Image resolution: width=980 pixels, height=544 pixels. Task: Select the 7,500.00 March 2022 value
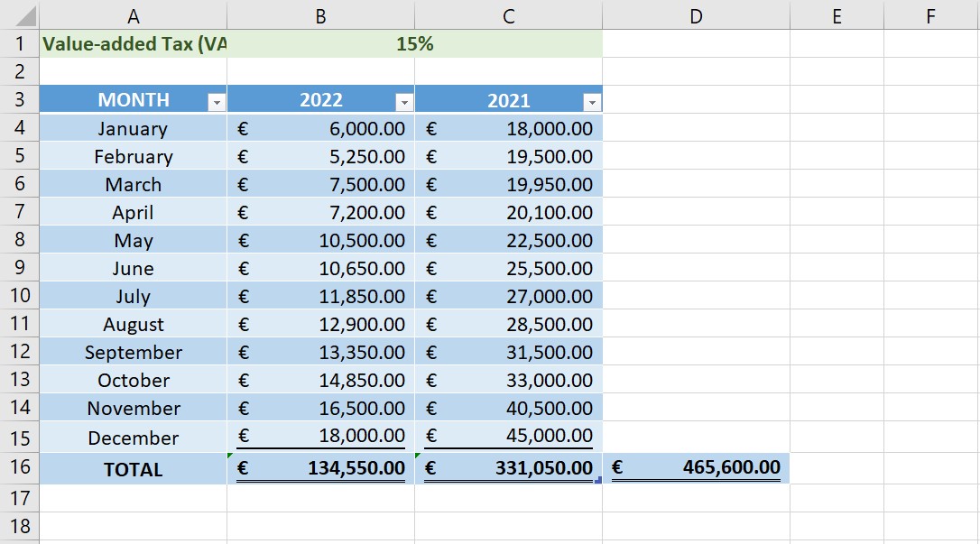click(320, 184)
